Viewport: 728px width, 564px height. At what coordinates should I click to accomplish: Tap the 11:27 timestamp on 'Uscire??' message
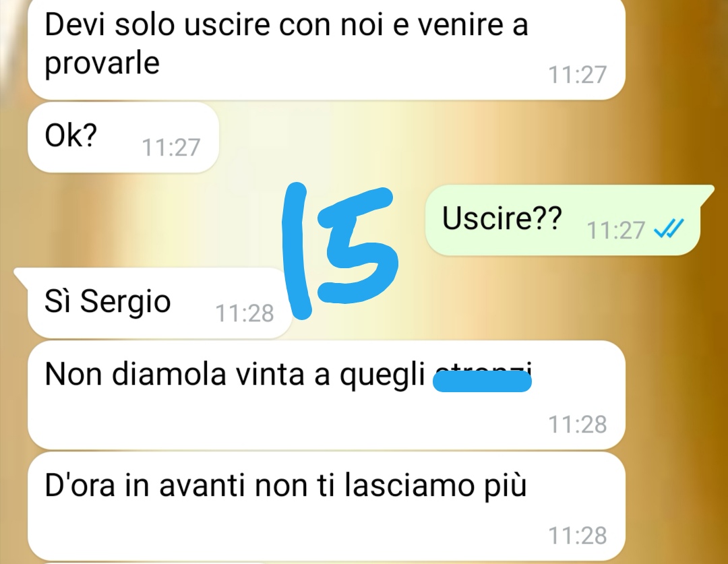pos(615,230)
